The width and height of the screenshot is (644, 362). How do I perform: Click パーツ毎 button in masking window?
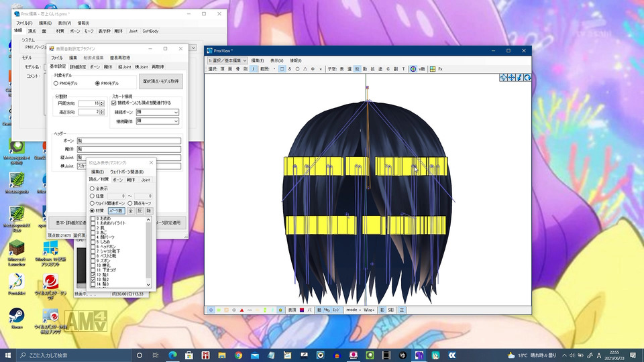[x=117, y=210]
